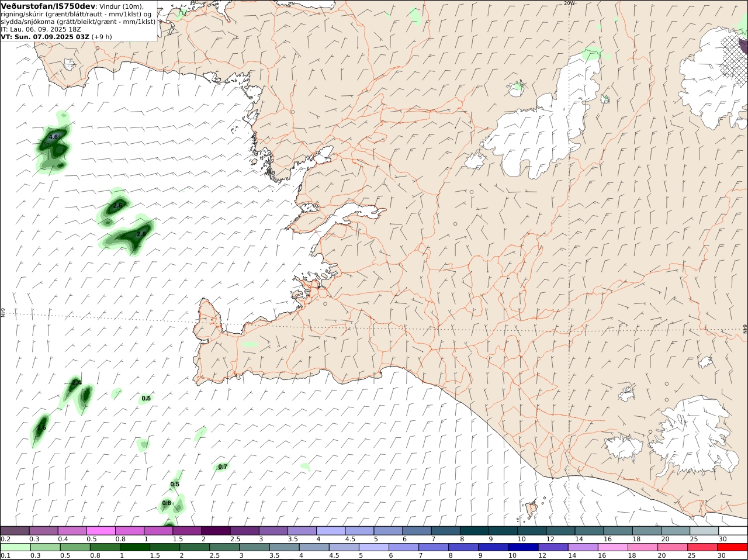Click the 'slydda/snjókoma' legend description line

tap(78, 22)
